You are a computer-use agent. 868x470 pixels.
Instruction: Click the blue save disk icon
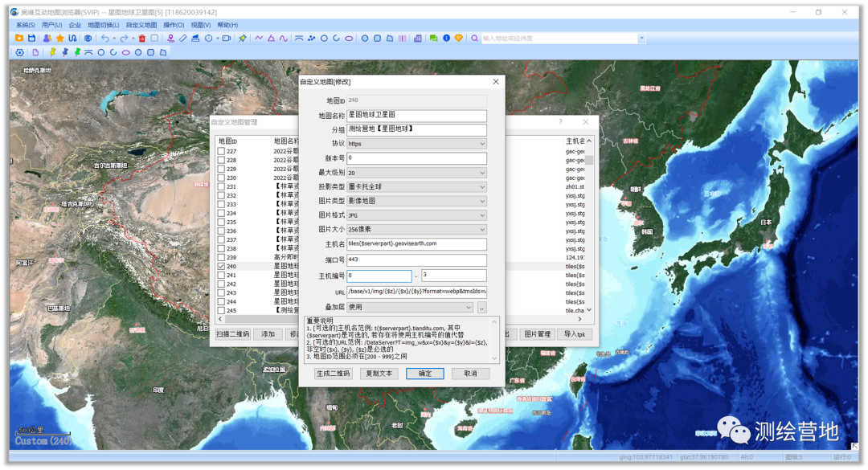31,39
